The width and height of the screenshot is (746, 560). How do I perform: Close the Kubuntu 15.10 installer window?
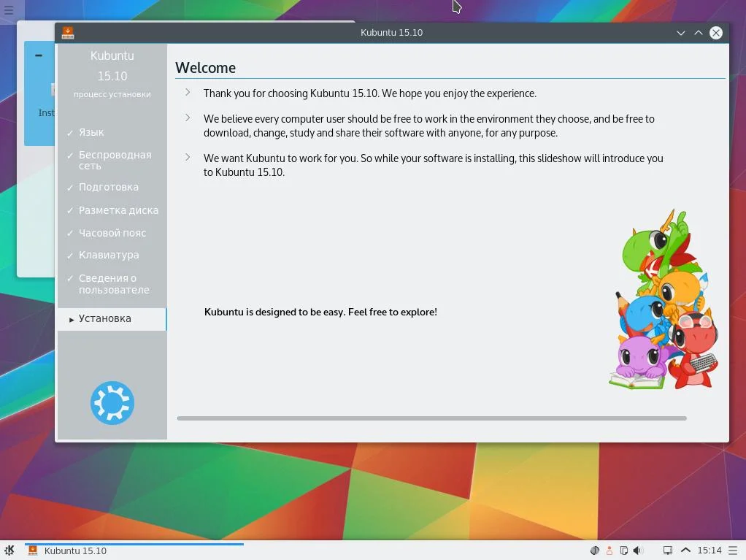(x=716, y=32)
